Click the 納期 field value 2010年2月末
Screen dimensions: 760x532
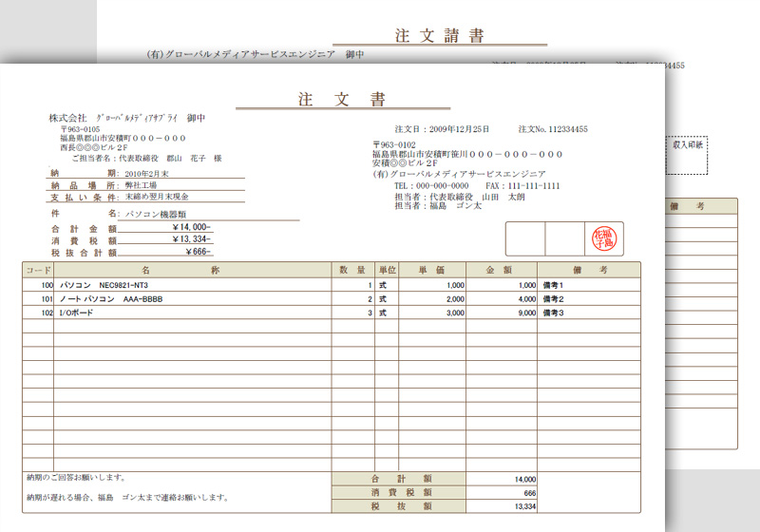pyautogui.click(x=146, y=174)
